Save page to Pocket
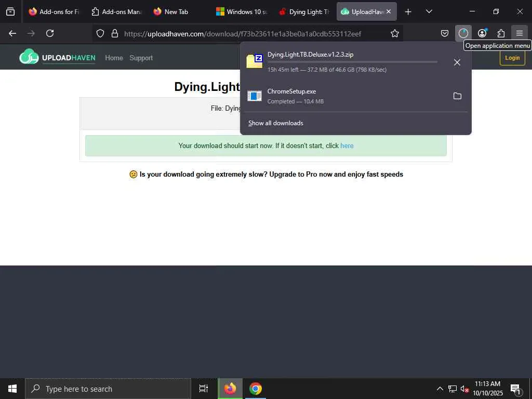Image resolution: width=532 pixels, height=399 pixels. [445, 33]
